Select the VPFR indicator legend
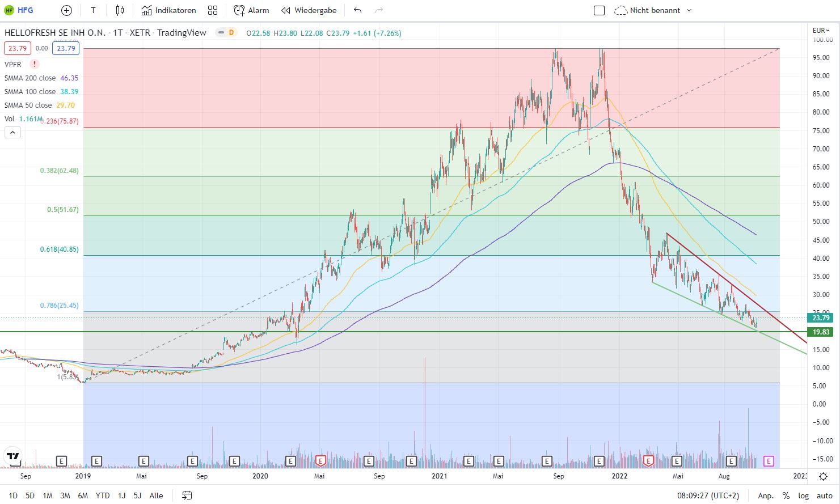The image size is (840, 504). point(14,64)
